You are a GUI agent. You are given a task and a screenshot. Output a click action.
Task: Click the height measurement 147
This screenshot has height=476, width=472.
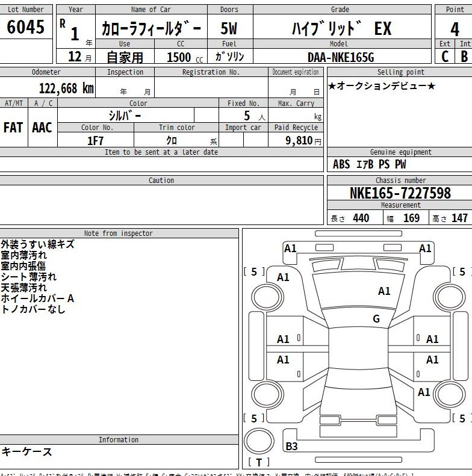coord(459,218)
